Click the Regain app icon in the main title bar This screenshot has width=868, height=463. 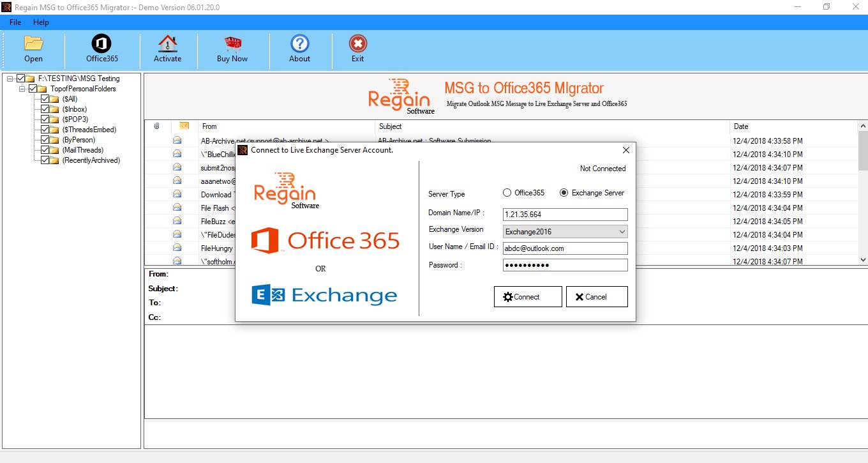(x=6, y=6)
